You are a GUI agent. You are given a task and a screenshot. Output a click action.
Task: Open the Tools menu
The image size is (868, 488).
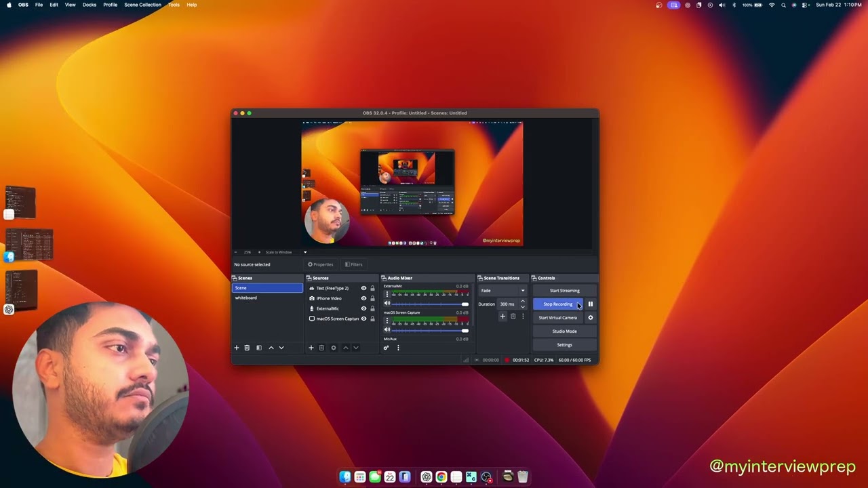pyautogui.click(x=174, y=5)
